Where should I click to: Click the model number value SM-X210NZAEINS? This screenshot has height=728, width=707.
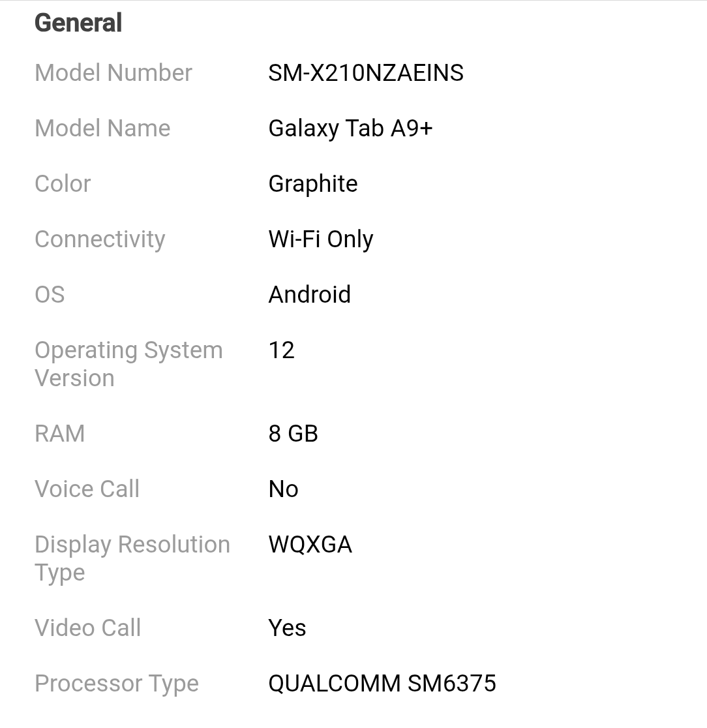[366, 73]
